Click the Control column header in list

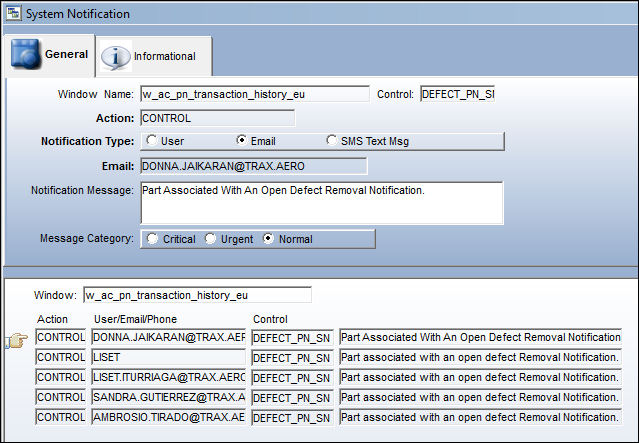pyautogui.click(x=270, y=319)
